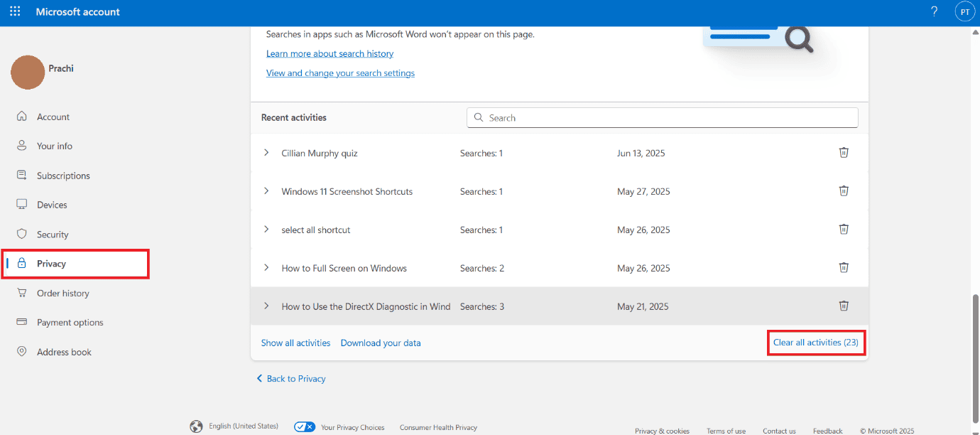Click the select all shortcut title text
Viewport: 980px width, 435px height.
(x=316, y=230)
